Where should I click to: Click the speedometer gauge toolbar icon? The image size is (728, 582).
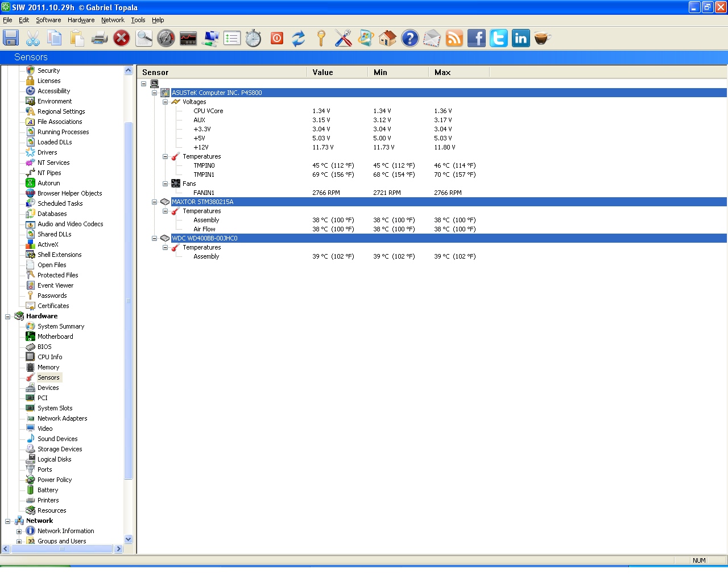point(166,38)
